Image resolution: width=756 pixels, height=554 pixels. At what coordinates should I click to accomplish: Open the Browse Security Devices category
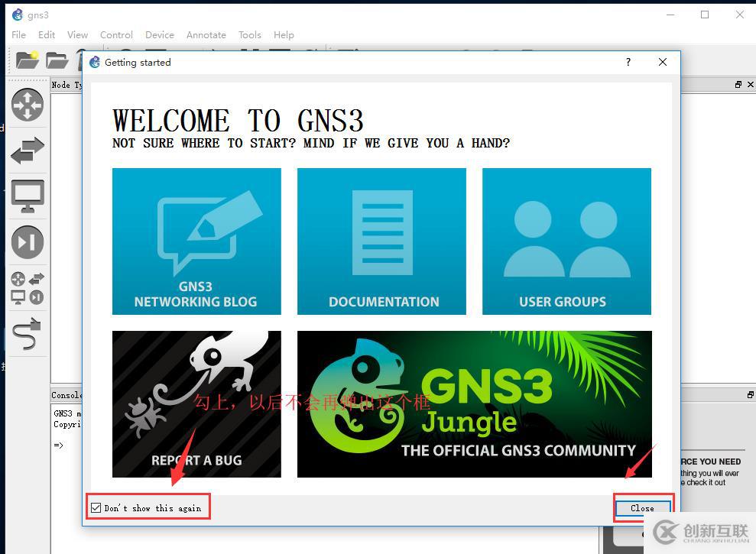click(28, 242)
